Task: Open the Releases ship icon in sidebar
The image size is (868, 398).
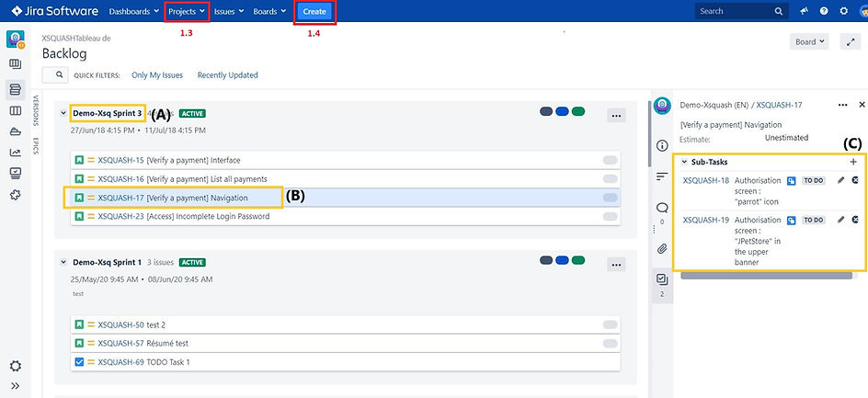Action: click(16, 131)
